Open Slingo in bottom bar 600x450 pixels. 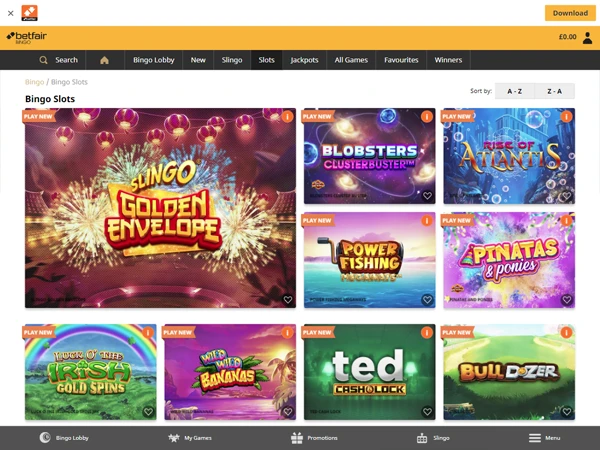(433, 438)
